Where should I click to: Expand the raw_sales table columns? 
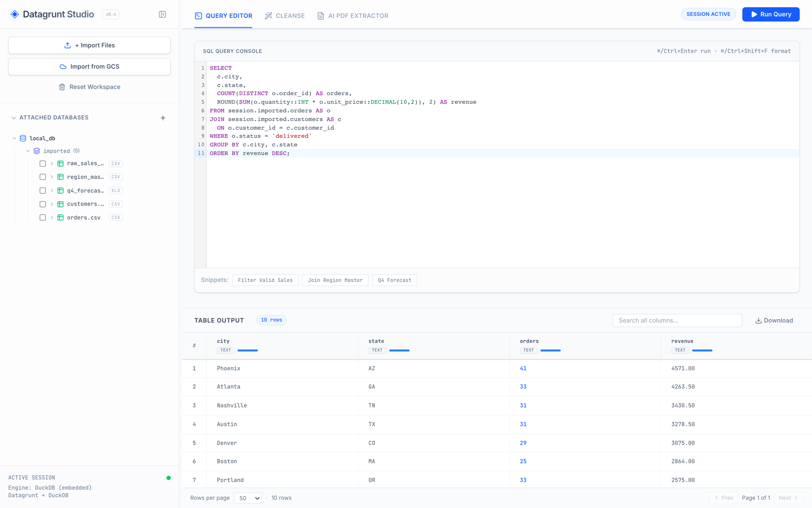click(x=52, y=164)
